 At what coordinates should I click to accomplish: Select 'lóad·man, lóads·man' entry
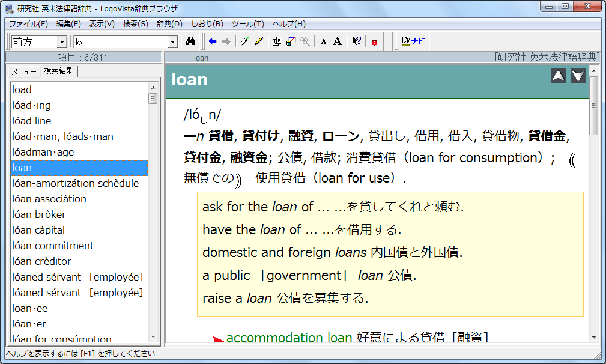[x=79, y=136]
